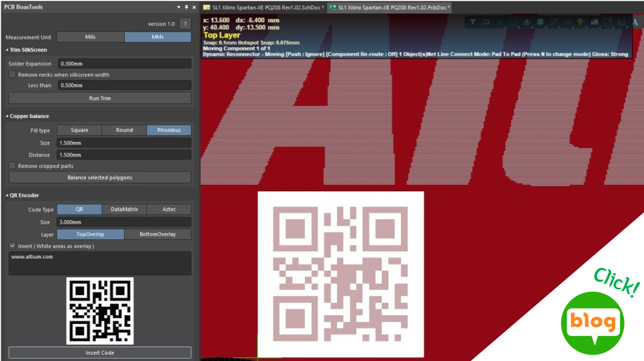Click the place line tool icon
Viewport: 644px width, 361px height.
tap(608, 22)
